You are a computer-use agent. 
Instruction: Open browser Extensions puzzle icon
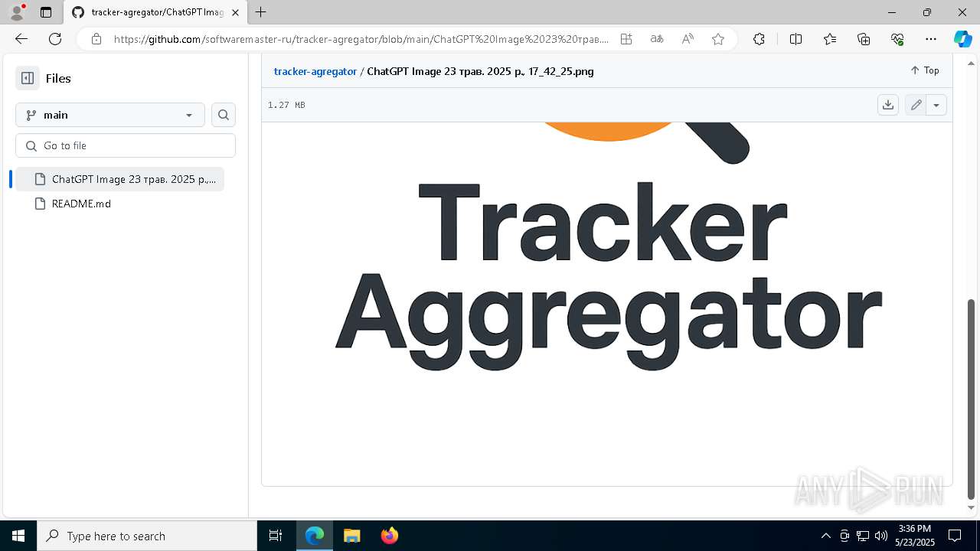[x=759, y=39]
